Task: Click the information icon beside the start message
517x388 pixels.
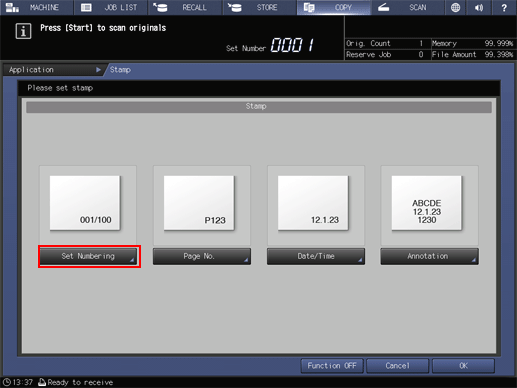Action: 23,31
